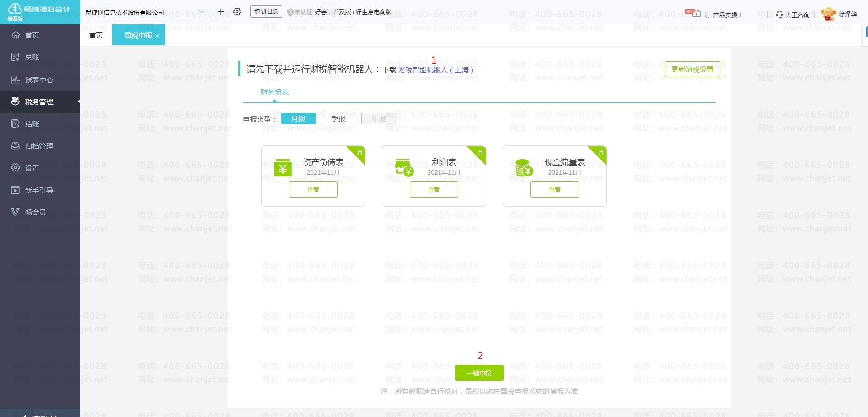Screen dimensions: 868x417
Task: Select the 财务报表 tab
Action: coord(274,92)
